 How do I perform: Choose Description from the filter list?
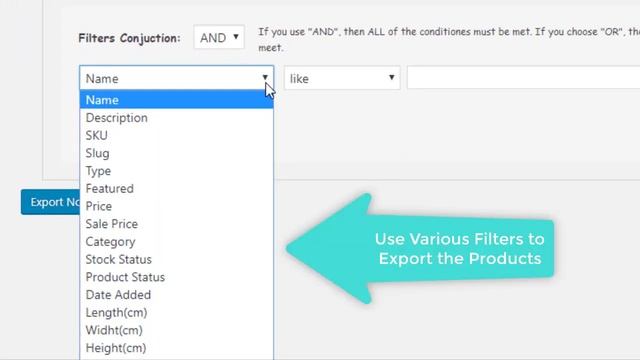(176, 118)
